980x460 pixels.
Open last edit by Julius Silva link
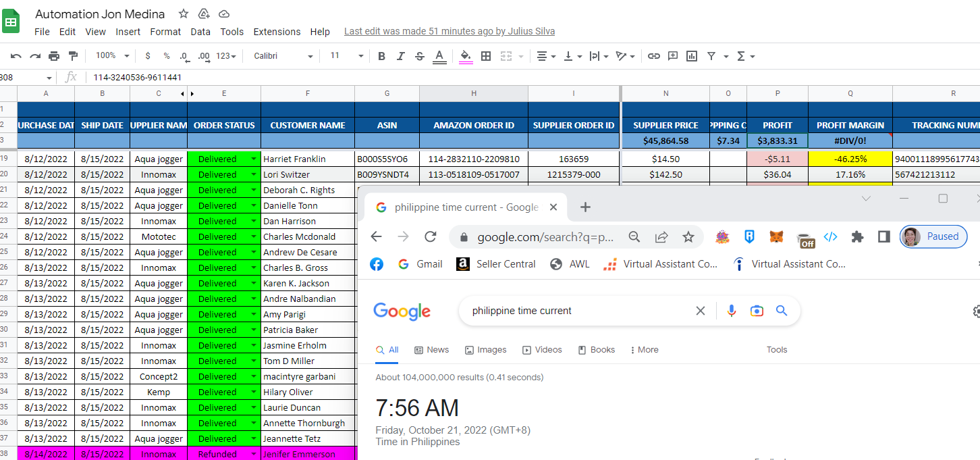[x=450, y=32]
